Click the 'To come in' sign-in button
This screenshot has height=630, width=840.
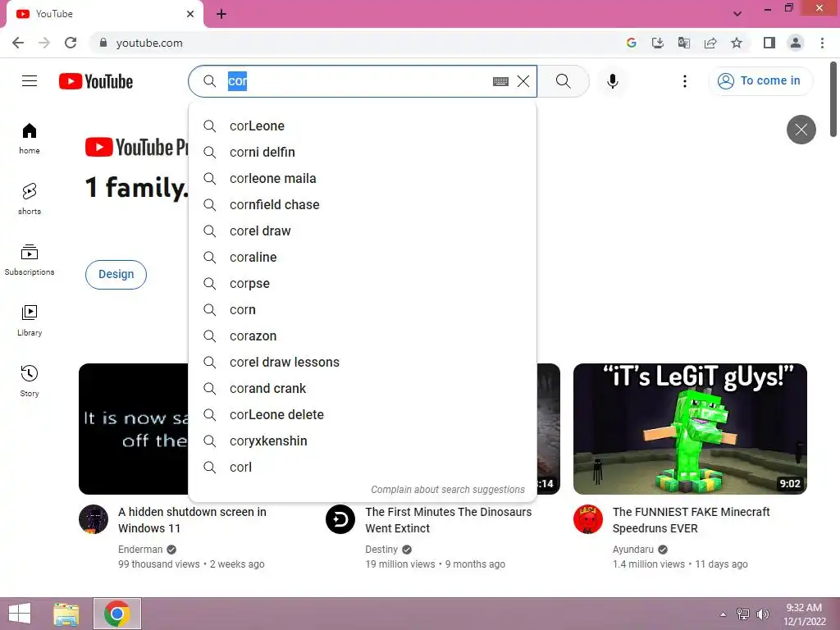pyautogui.click(x=760, y=81)
